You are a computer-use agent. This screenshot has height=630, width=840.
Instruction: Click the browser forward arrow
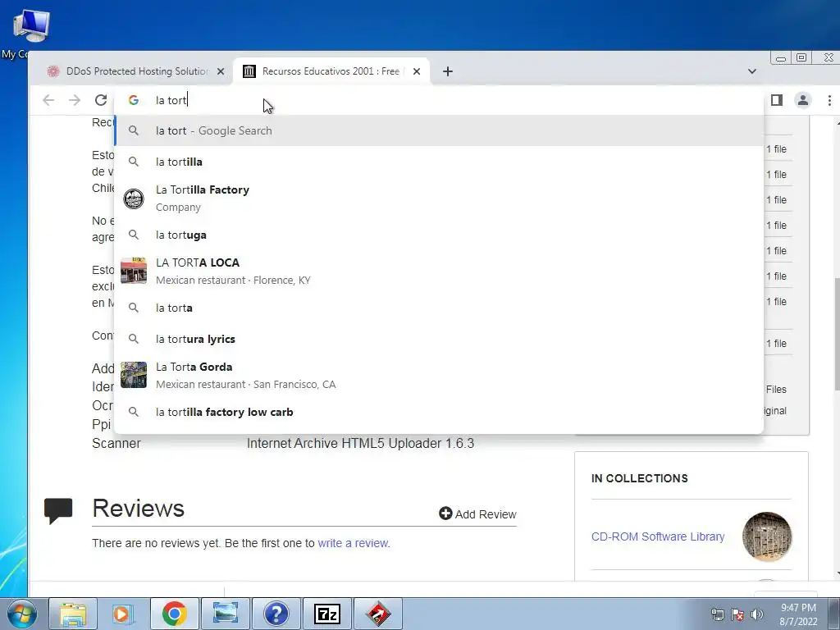coord(75,100)
